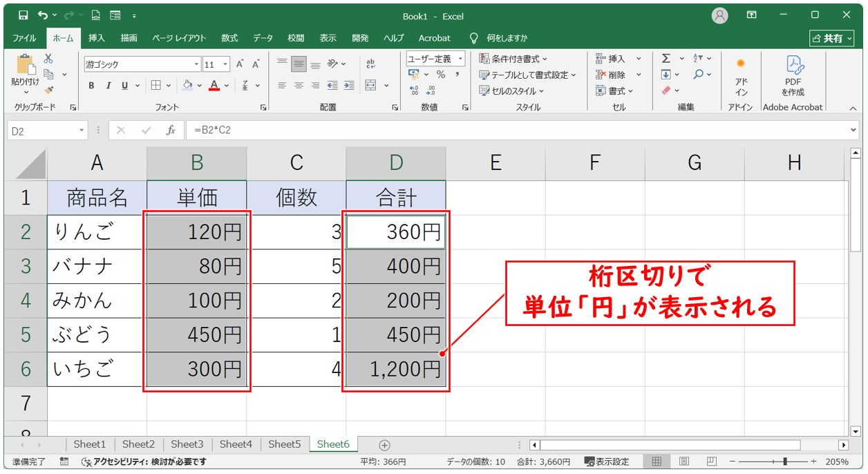This screenshot has width=868, height=474.
Task: Click the create PDF Acrobat icon
Action: pyautogui.click(x=793, y=75)
